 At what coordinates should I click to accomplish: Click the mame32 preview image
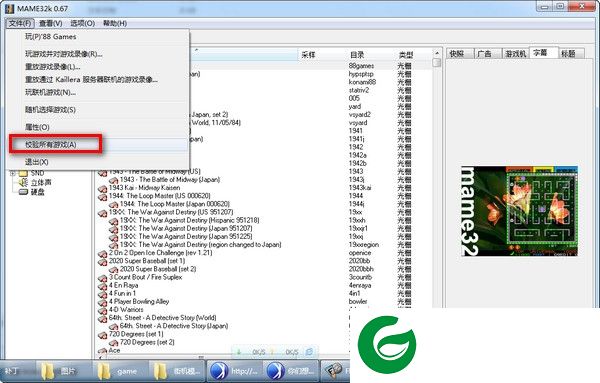tap(518, 211)
